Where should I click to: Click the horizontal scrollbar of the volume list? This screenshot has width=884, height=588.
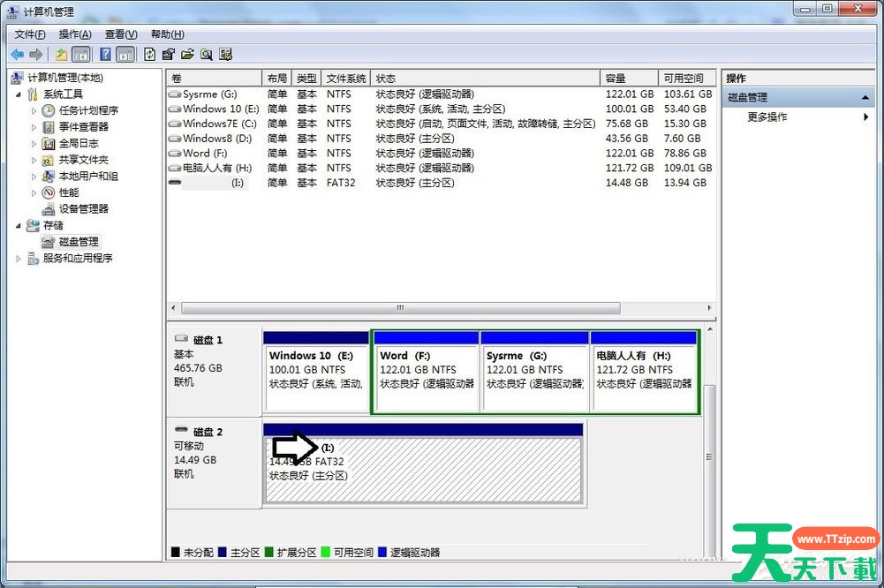399,308
